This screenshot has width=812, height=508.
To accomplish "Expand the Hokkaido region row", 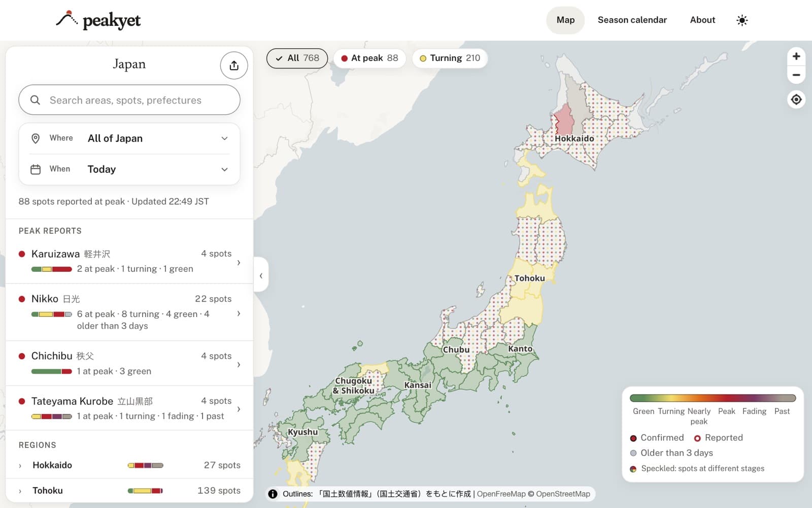I will coord(129,465).
